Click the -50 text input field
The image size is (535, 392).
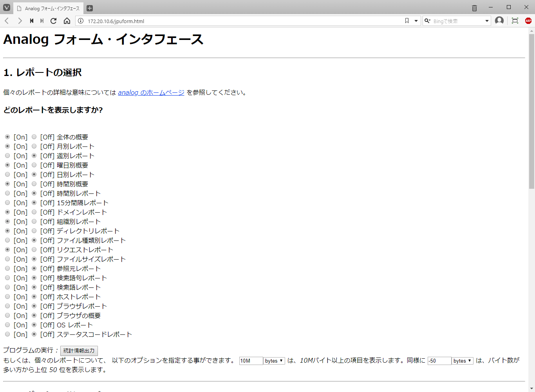tap(439, 361)
